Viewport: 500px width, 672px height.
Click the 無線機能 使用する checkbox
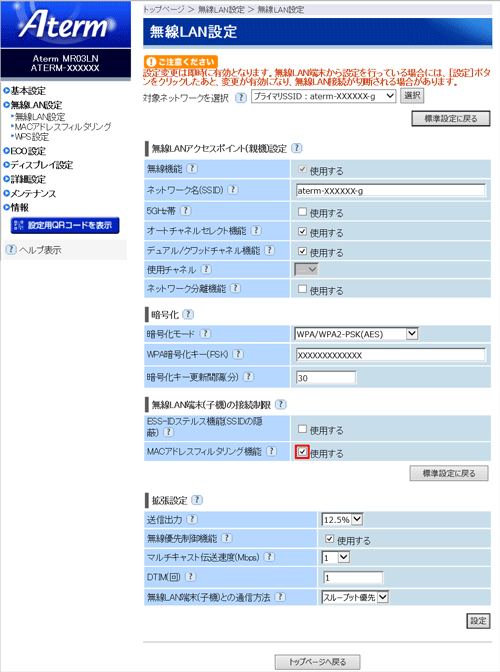click(x=302, y=169)
